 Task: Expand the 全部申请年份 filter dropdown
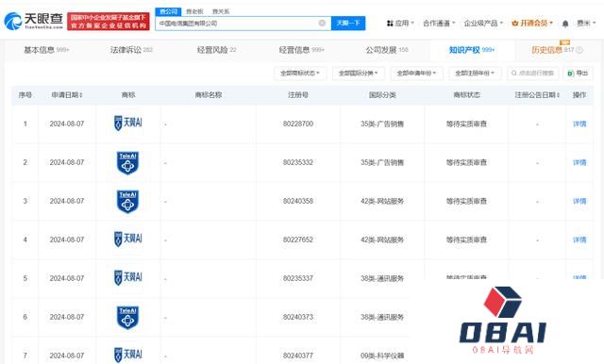tap(417, 74)
